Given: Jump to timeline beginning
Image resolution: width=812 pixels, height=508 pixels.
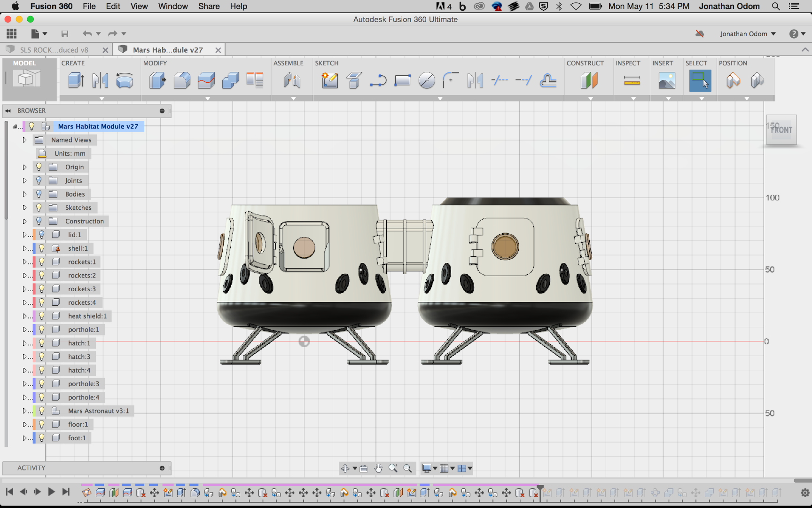Looking at the screenshot, I should 9,492.
